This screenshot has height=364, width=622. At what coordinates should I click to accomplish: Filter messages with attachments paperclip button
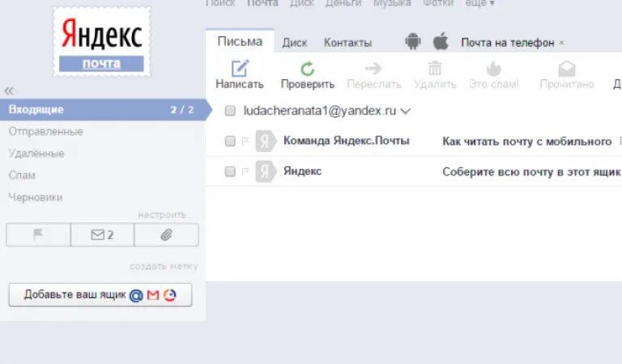167,235
